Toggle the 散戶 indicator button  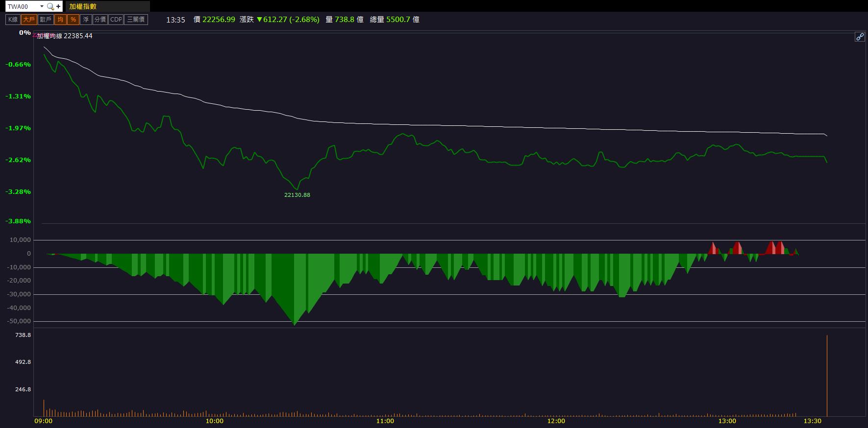[46, 20]
